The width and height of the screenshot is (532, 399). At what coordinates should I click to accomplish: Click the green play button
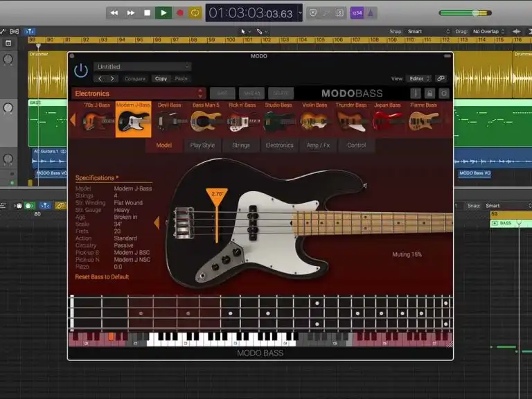(x=163, y=13)
